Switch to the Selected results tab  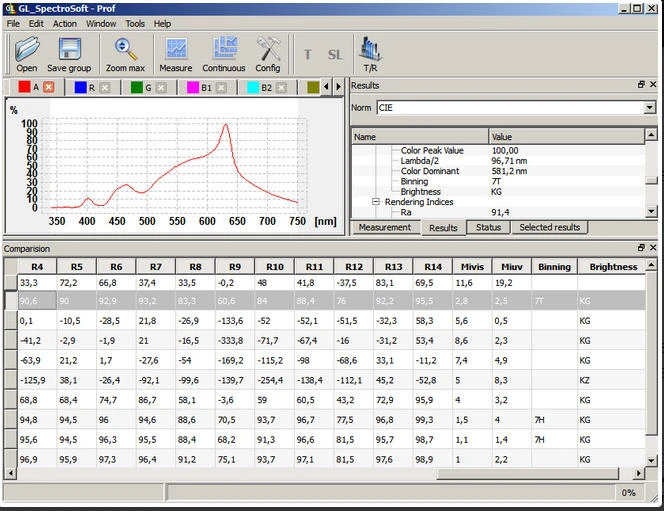549,228
